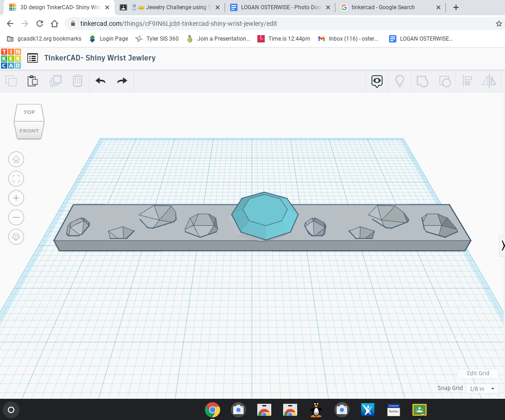The image size is (505, 420).
Task: Click the Align tool icon
Action: [467, 81]
